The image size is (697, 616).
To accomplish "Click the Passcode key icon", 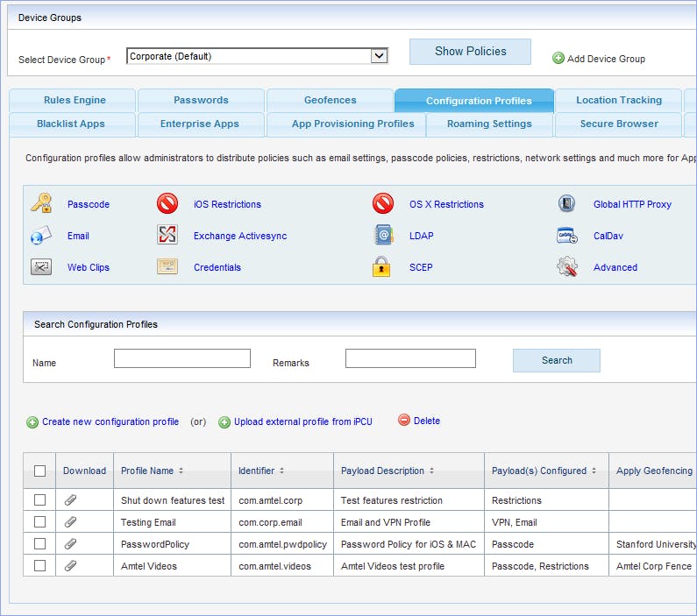I will (x=41, y=204).
